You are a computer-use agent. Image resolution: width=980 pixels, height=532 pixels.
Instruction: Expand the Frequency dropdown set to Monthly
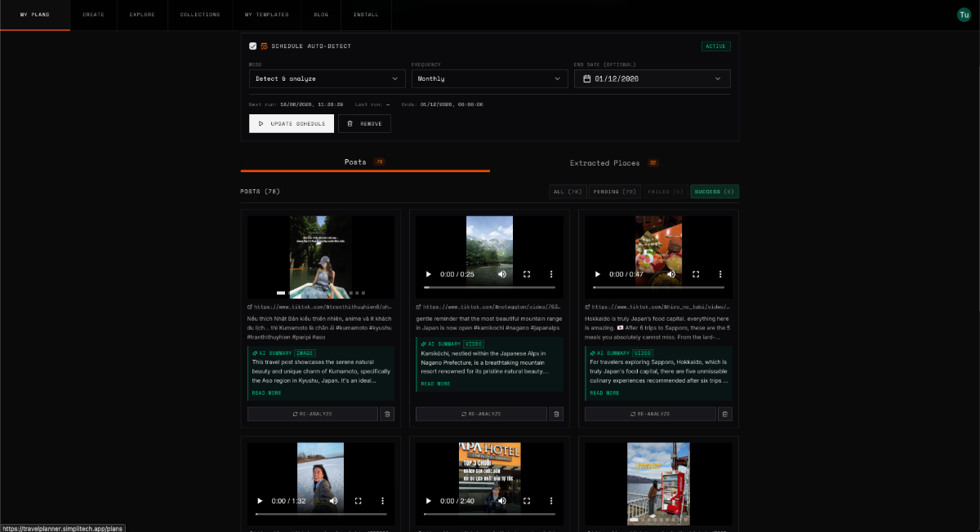tap(489, 78)
